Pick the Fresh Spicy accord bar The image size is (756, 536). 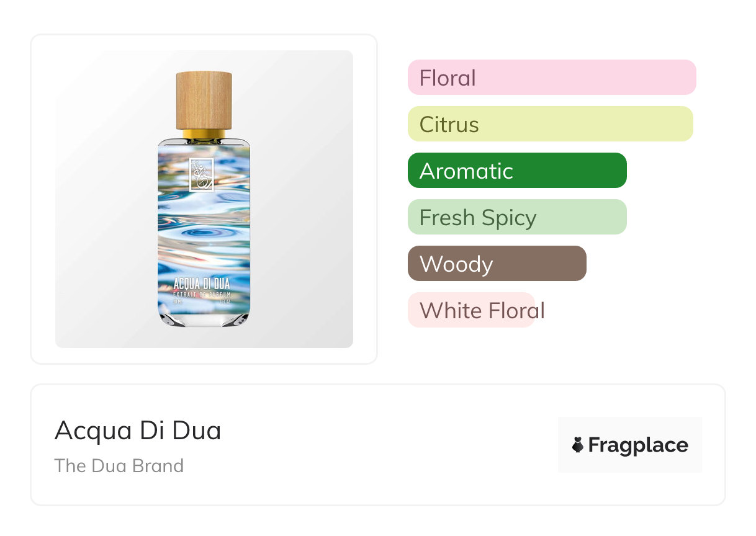coord(516,217)
